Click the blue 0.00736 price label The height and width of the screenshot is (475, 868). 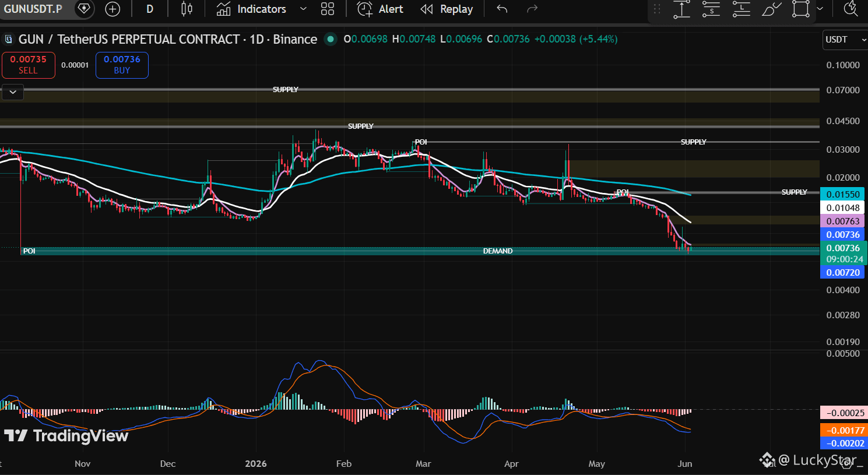(x=843, y=234)
